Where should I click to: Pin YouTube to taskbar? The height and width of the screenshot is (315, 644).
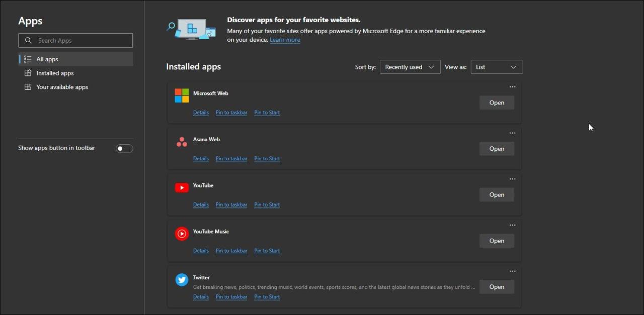pos(231,204)
